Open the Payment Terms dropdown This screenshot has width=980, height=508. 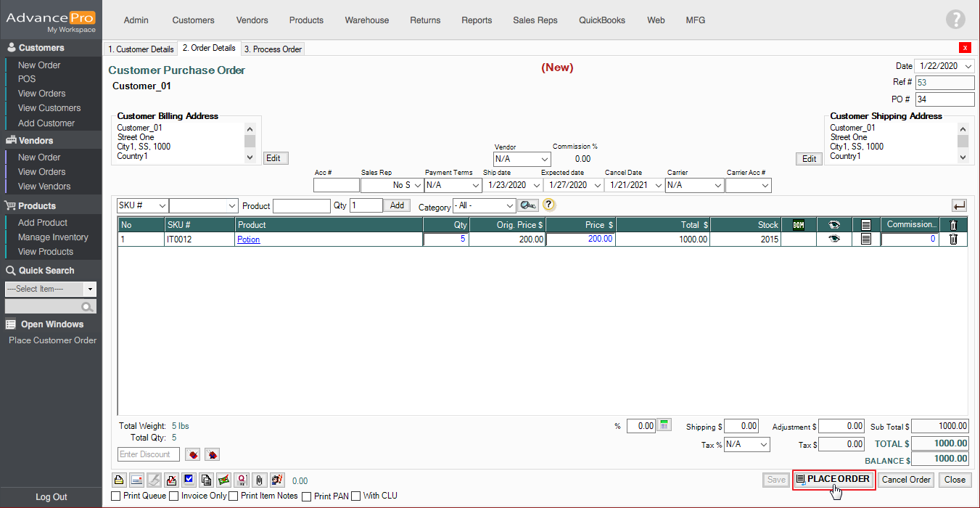pos(450,186)
